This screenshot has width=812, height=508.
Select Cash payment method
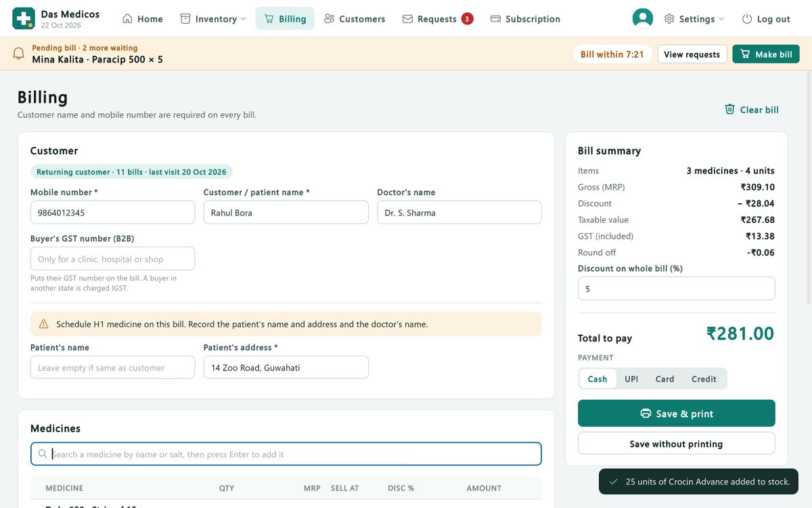pos(597,379)
